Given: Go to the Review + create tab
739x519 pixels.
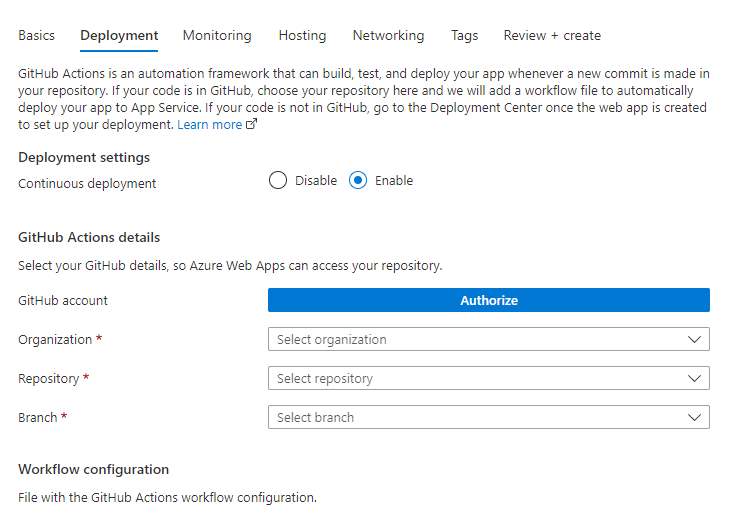Looking at the screenshot, I should click(x=552, y=35).
